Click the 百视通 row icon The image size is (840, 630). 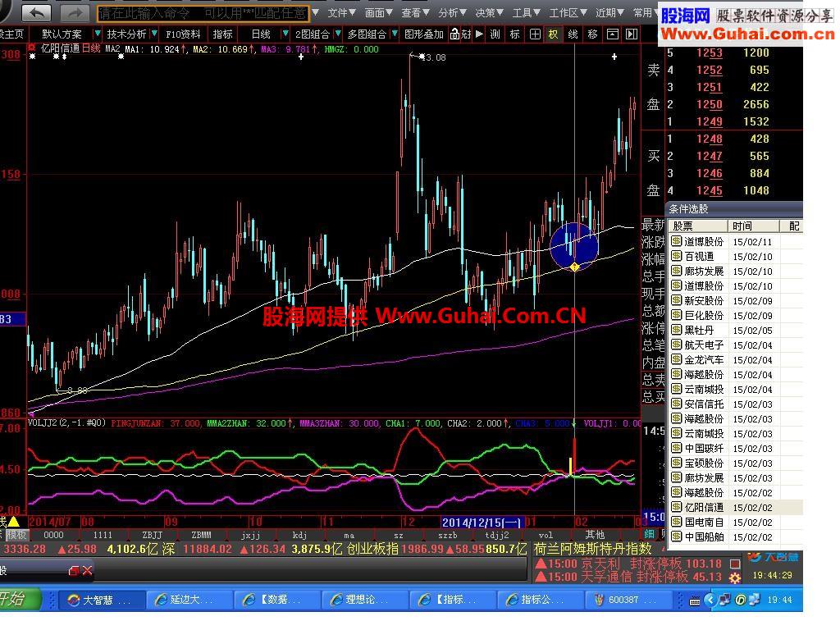pos(677,256)
